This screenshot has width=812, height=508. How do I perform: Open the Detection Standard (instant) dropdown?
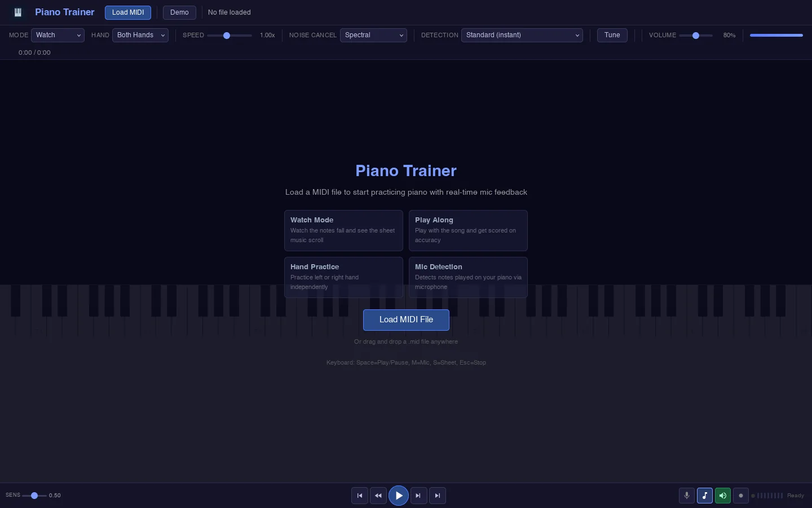point(522,35)
